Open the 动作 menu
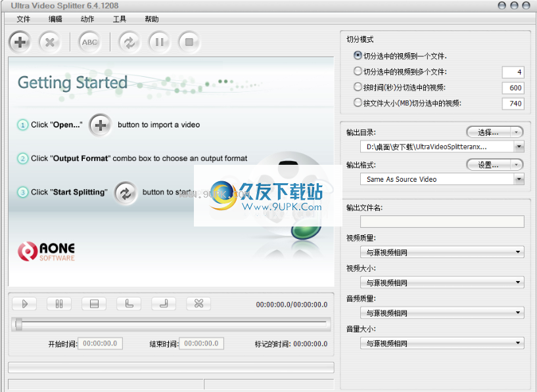The image size is (537, 392). pos(87,19)
